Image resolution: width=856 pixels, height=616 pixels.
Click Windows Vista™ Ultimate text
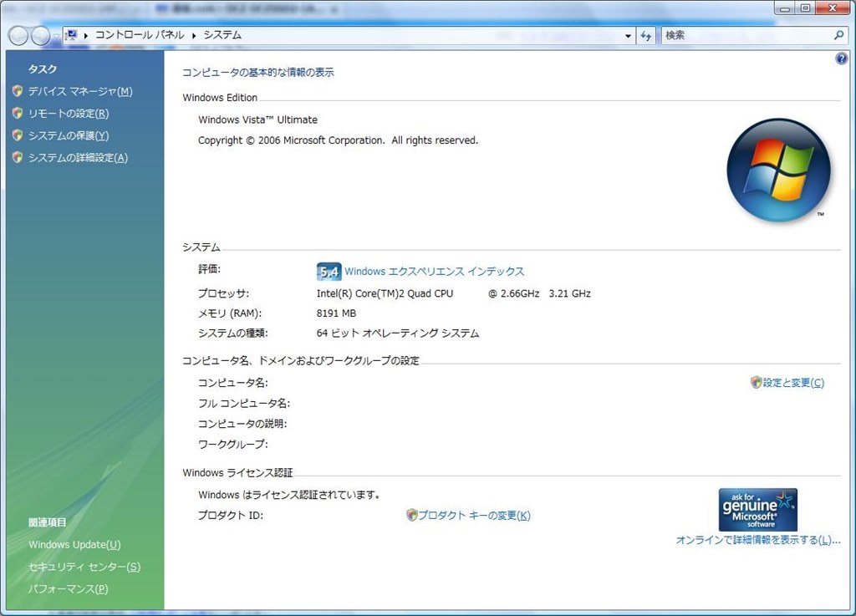click(x=257, y=120)
